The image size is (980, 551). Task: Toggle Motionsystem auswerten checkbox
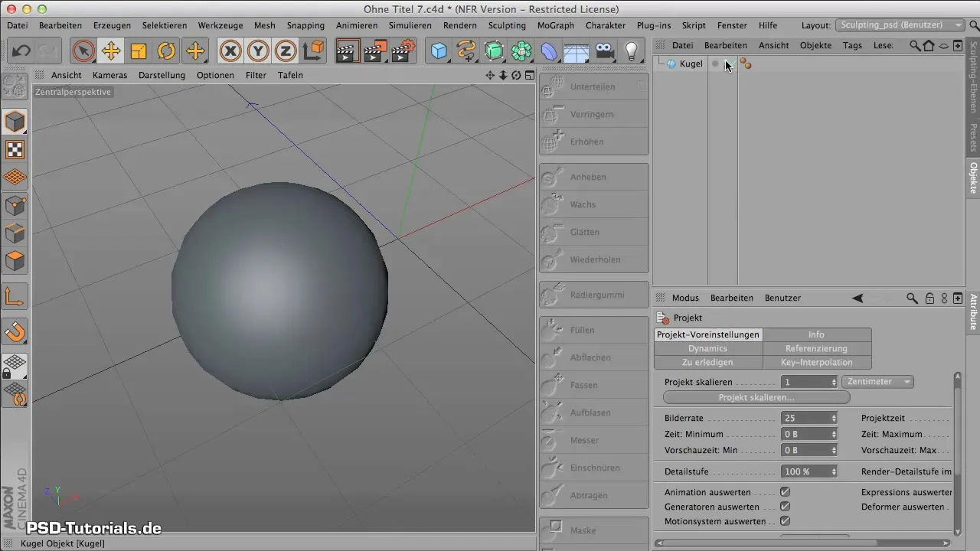pos(785,521)
